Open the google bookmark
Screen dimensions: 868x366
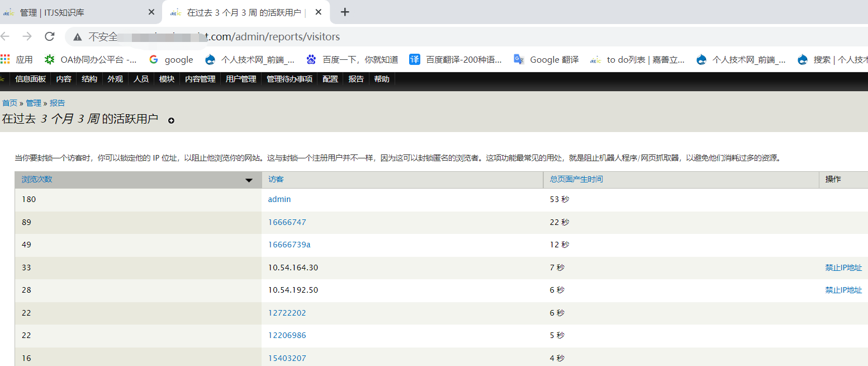click(x=171, y=59)
